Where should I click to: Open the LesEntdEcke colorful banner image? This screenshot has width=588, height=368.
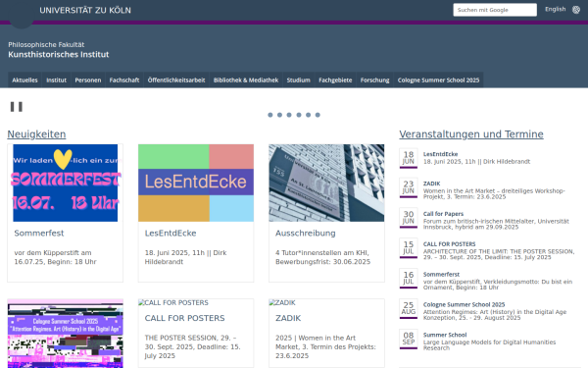coord(196,183)
